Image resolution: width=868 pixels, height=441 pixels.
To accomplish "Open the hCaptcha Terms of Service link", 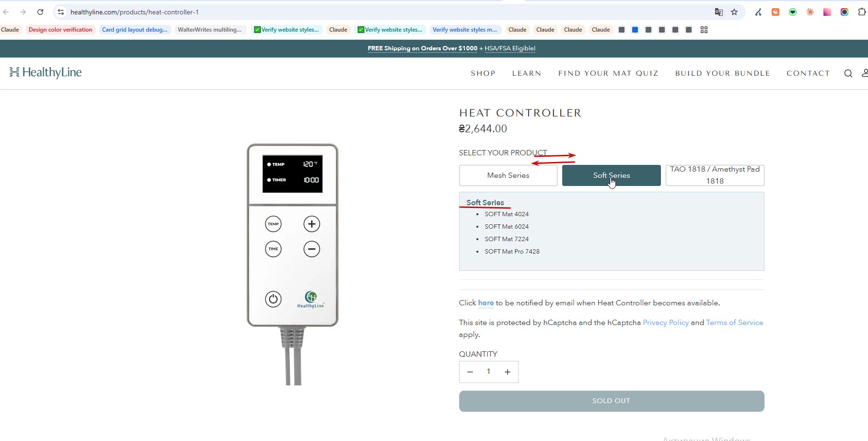I will [735, 323].
